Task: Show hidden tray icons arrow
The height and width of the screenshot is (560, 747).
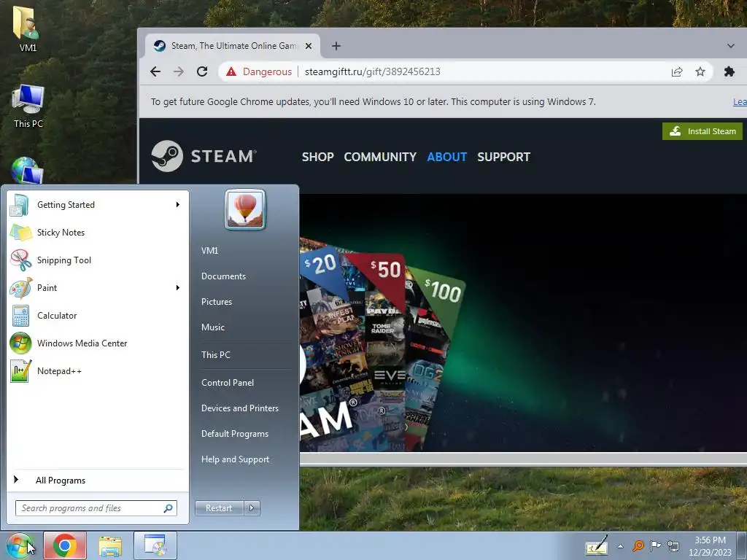Action: tap(620, 546)
